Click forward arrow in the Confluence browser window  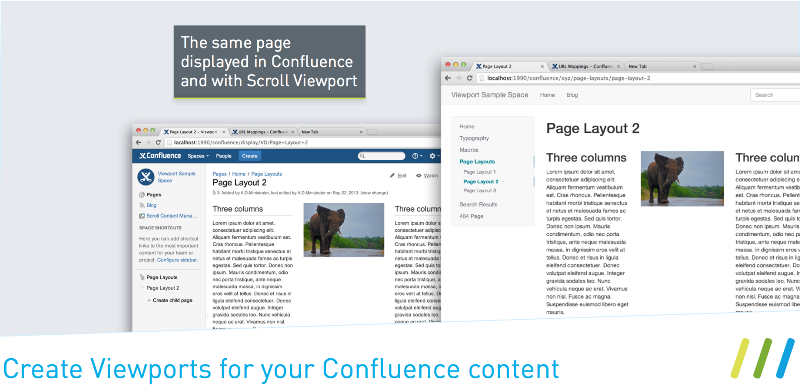click(148, 142)
